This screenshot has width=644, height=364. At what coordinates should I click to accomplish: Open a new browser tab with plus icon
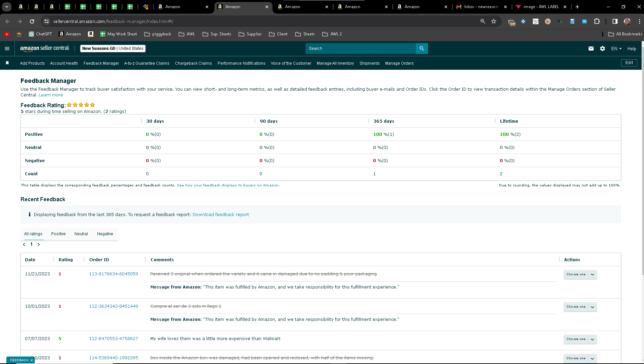577,7
